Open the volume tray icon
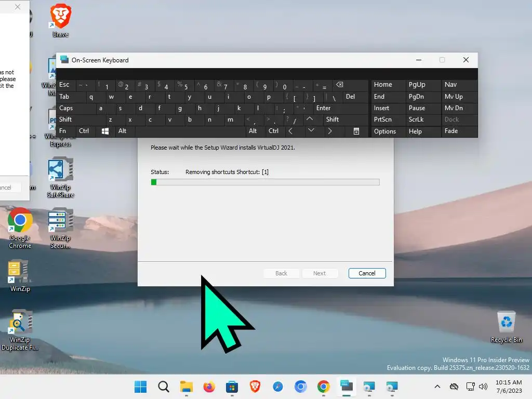 tap(483, 387)
